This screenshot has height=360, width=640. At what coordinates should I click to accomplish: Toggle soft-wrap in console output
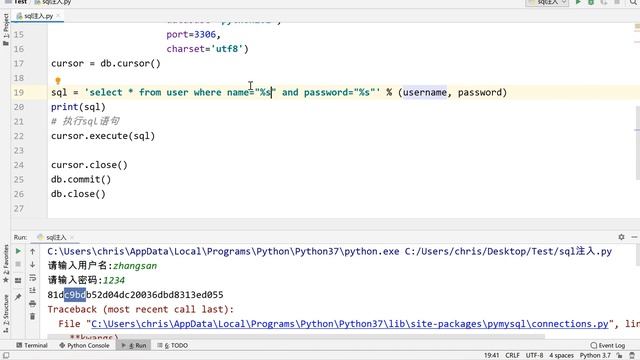(33, 278)
